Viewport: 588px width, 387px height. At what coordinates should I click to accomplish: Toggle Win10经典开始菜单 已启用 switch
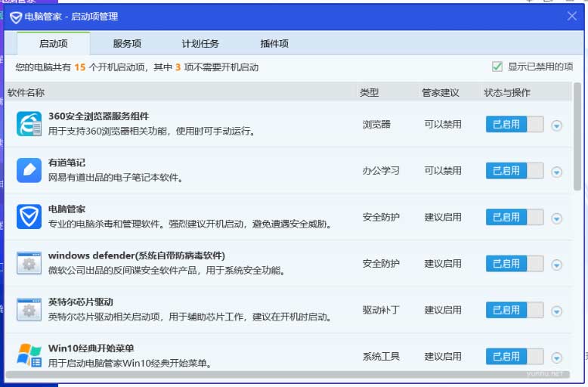point(515,356)
